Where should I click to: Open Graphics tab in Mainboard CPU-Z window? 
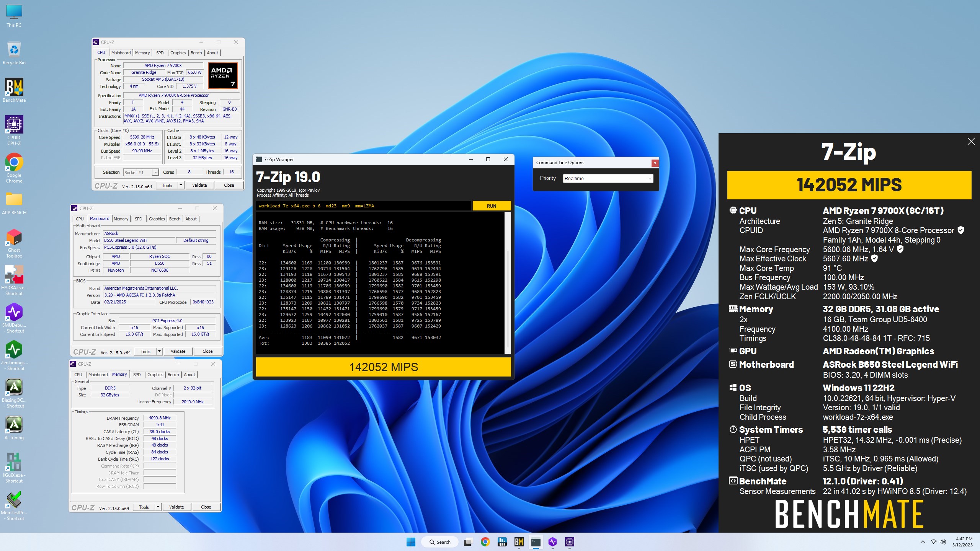[x=157, y=219]
